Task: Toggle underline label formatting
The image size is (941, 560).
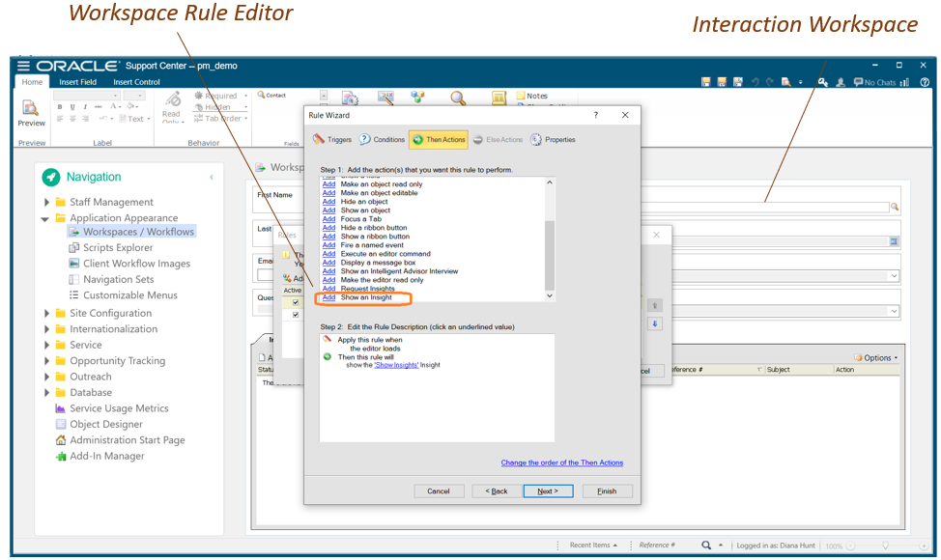Action: [x=72, y=107]
